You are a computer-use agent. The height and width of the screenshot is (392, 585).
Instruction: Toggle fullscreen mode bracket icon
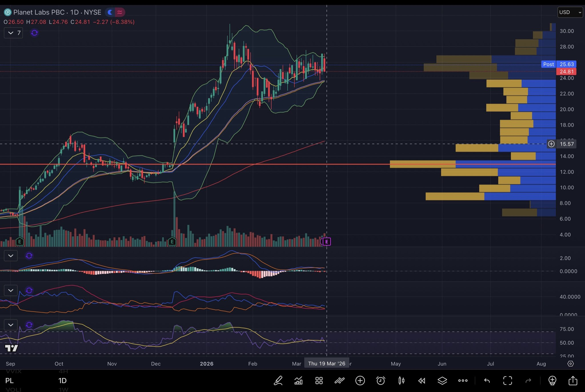click(508, 381)
